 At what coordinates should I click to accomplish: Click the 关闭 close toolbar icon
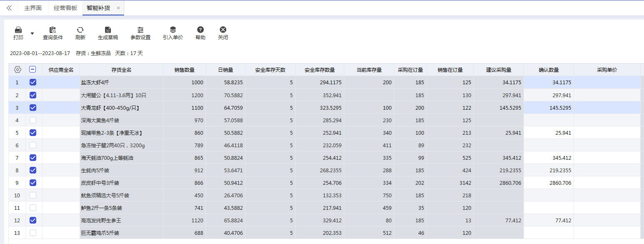click(x=223, y=30)
